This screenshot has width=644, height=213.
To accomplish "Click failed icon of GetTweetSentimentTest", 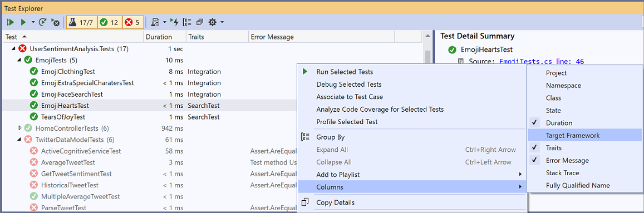I will (34, 174).
